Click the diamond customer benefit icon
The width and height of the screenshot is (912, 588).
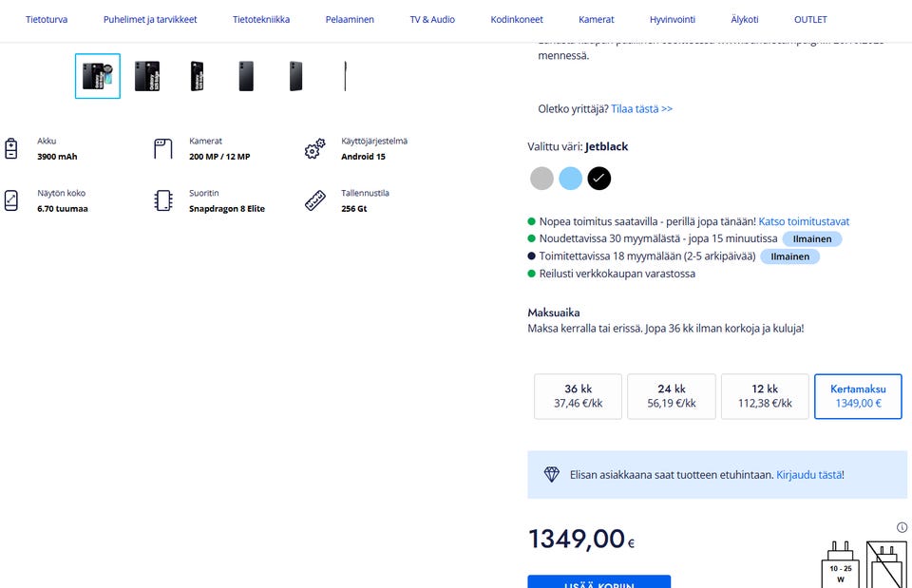pos(552,474)
